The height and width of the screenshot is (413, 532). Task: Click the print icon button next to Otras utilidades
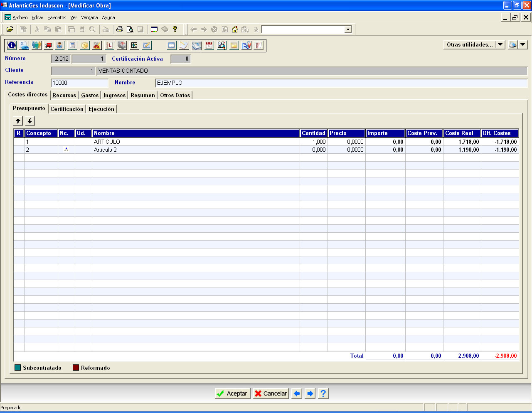pos(513,44)
